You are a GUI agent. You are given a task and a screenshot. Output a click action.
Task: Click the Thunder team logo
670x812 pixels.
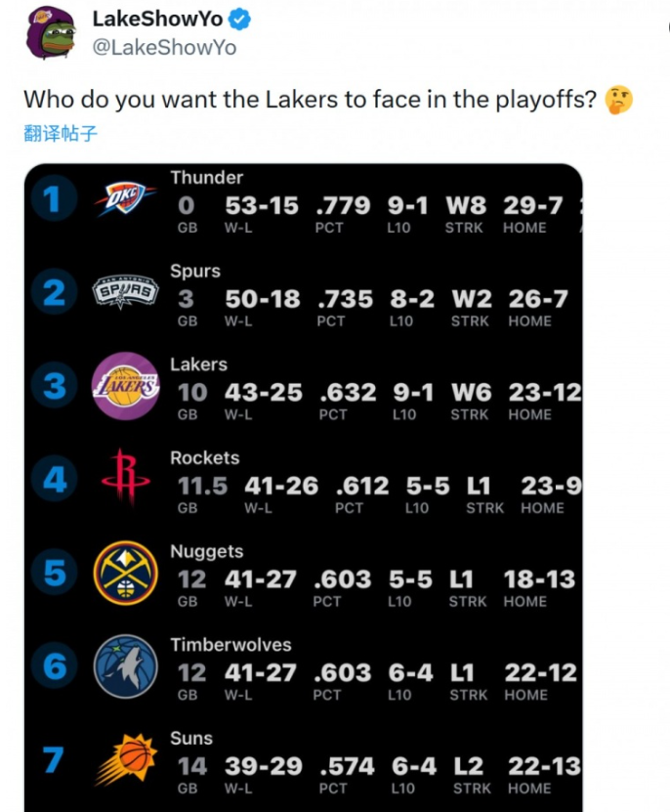click(x=125, y=201)
